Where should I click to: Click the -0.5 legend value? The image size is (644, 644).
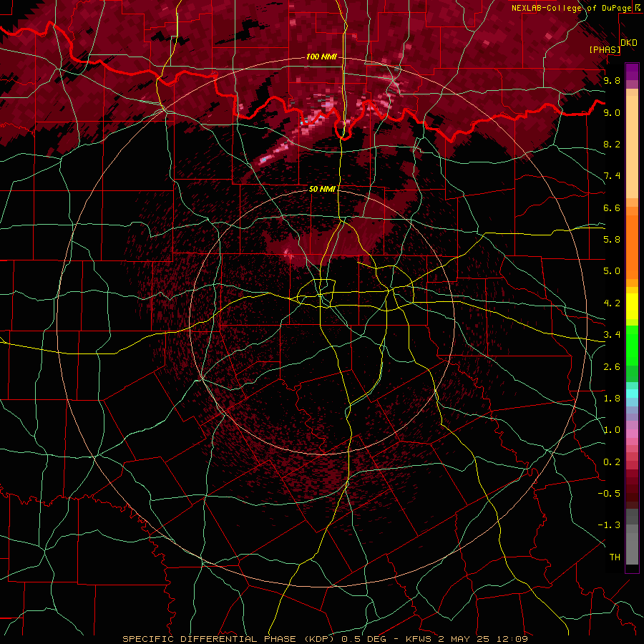pyautogui.click(x=609, y=494)
